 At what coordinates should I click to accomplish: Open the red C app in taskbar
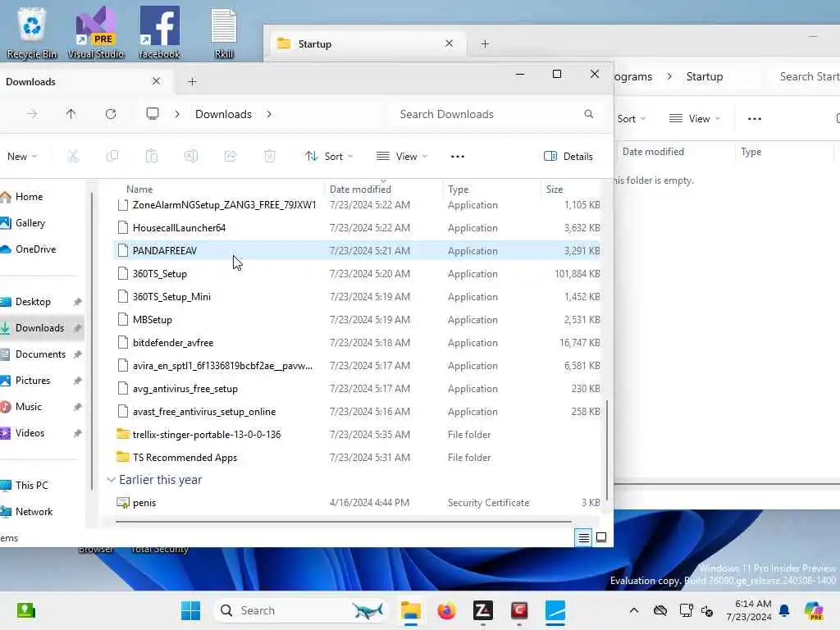coord(519,610)
